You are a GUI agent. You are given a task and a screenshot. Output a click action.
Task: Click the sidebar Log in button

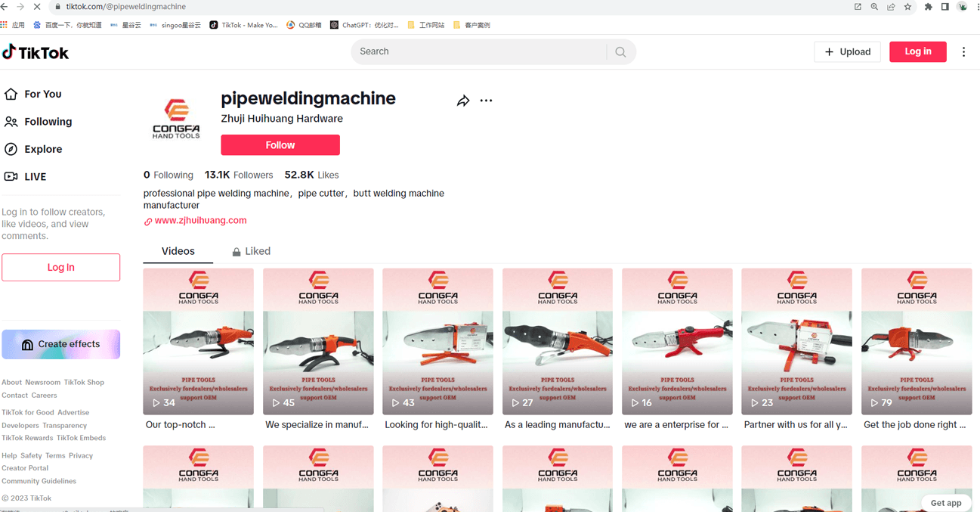point(60,267)
